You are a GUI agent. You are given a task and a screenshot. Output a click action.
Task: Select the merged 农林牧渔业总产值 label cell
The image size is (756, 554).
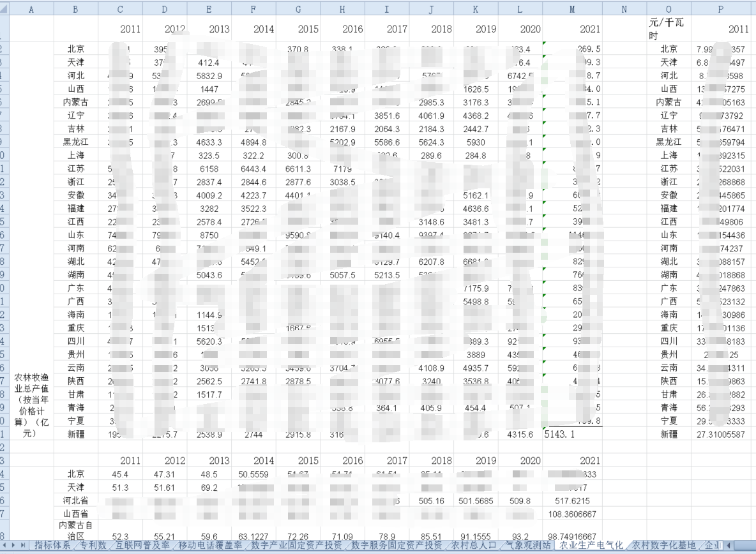point(31,405)
